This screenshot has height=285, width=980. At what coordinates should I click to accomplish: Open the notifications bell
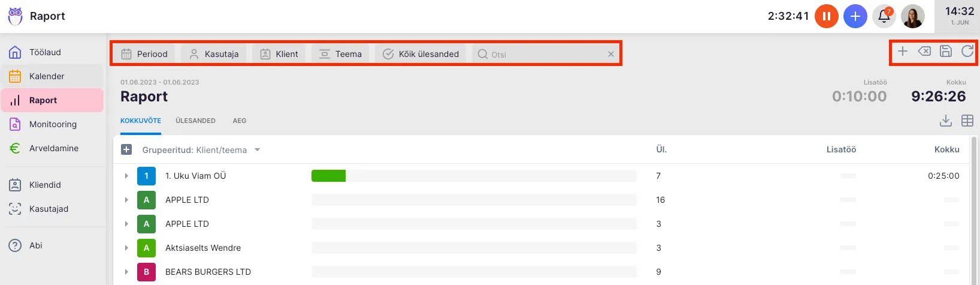tap(884, 16)
